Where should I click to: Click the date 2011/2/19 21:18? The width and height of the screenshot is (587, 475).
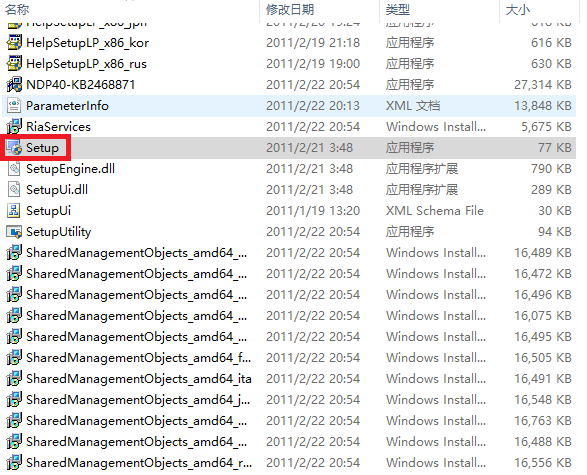[x=313, y=43]
